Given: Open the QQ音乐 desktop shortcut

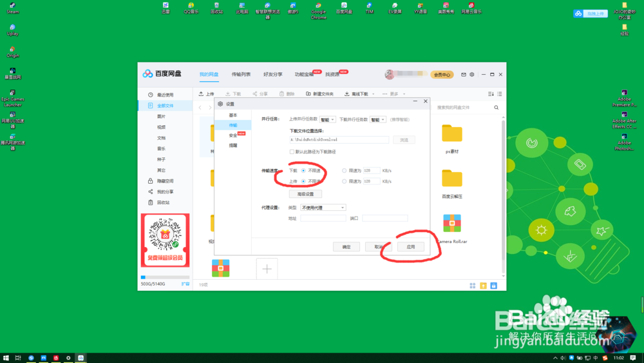Looking at the screenshot, I should coord(191,8).
